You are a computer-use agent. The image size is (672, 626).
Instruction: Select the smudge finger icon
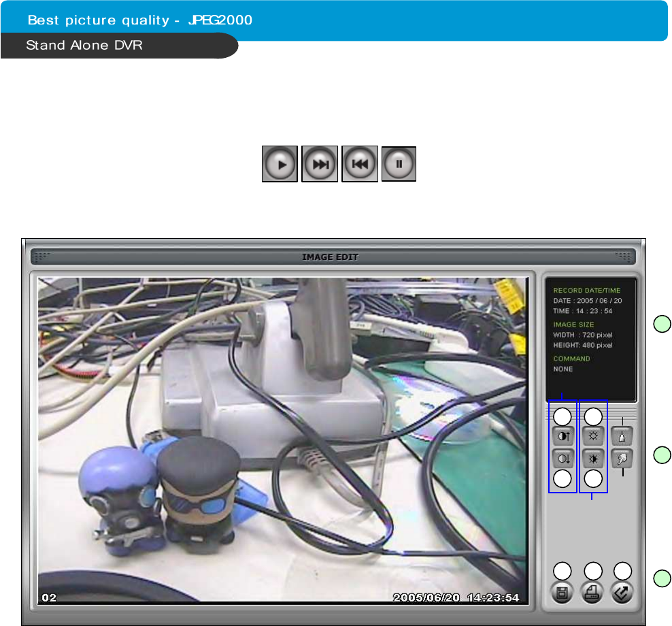coord(622,459)
